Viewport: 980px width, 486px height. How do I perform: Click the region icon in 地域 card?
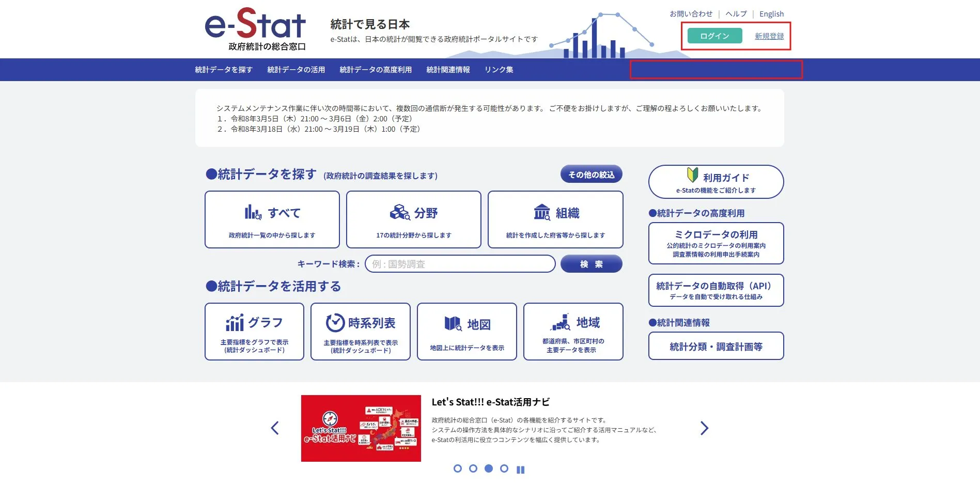click(560, 322)
